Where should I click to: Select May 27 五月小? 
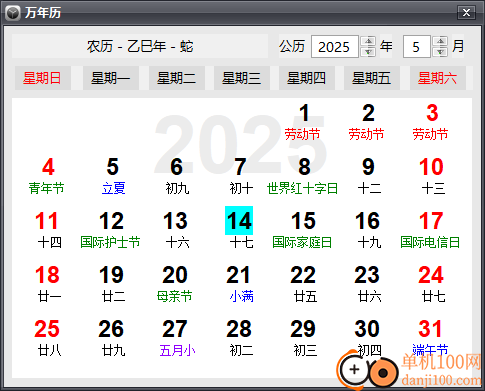click(x=177, y=338)
